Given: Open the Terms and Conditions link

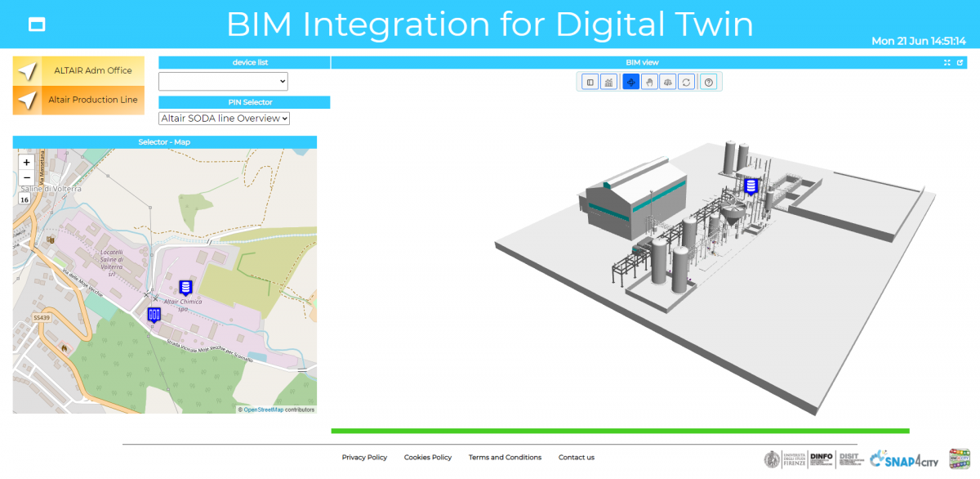Looking at the screenshot, I should [505, 458].
